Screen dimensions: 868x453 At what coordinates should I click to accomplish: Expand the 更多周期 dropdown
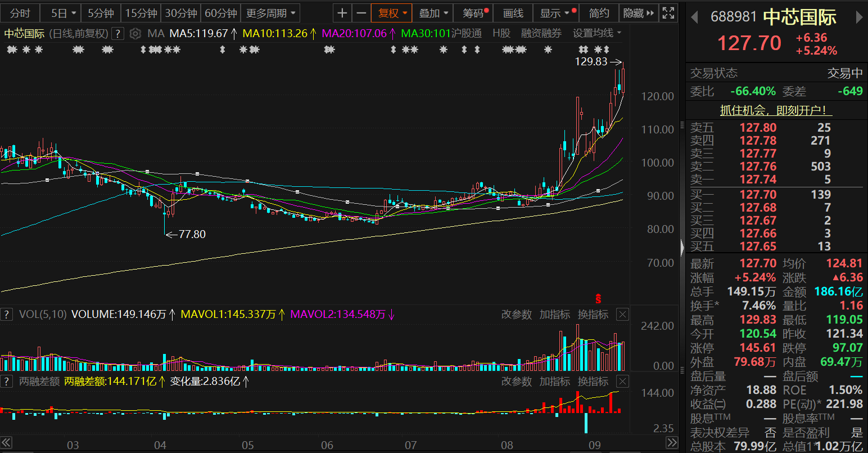[270, 13]
